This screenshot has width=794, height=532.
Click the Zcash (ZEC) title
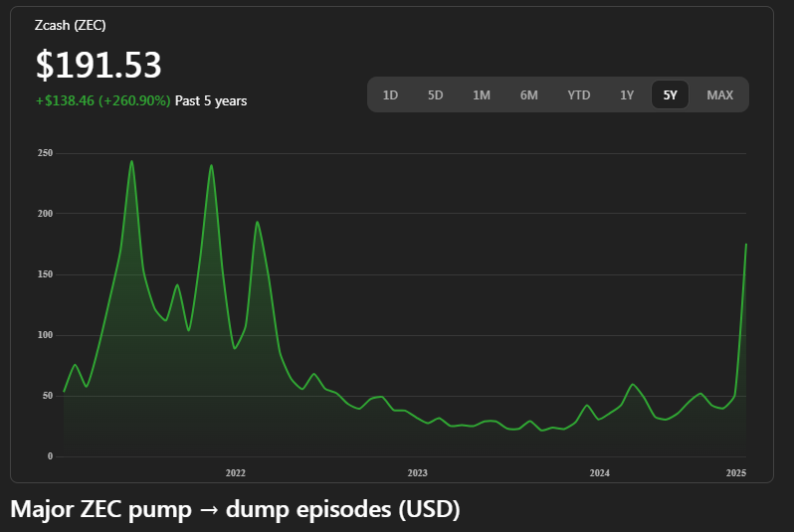pos(71,25)
